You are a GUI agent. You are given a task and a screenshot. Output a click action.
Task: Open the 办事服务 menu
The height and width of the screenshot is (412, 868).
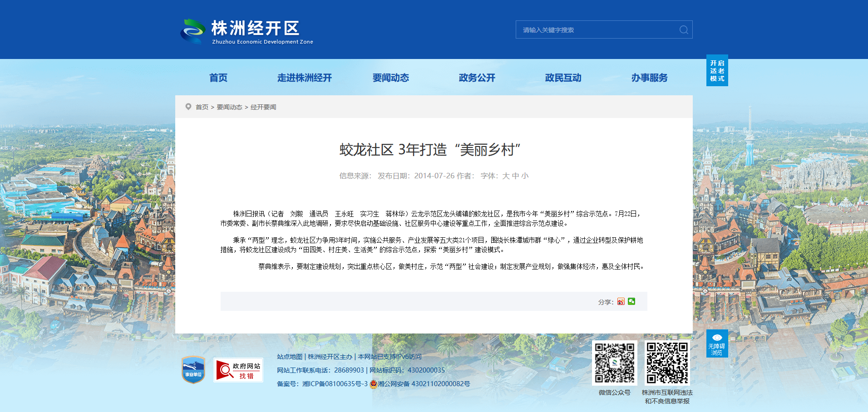[x=650, y=78]
